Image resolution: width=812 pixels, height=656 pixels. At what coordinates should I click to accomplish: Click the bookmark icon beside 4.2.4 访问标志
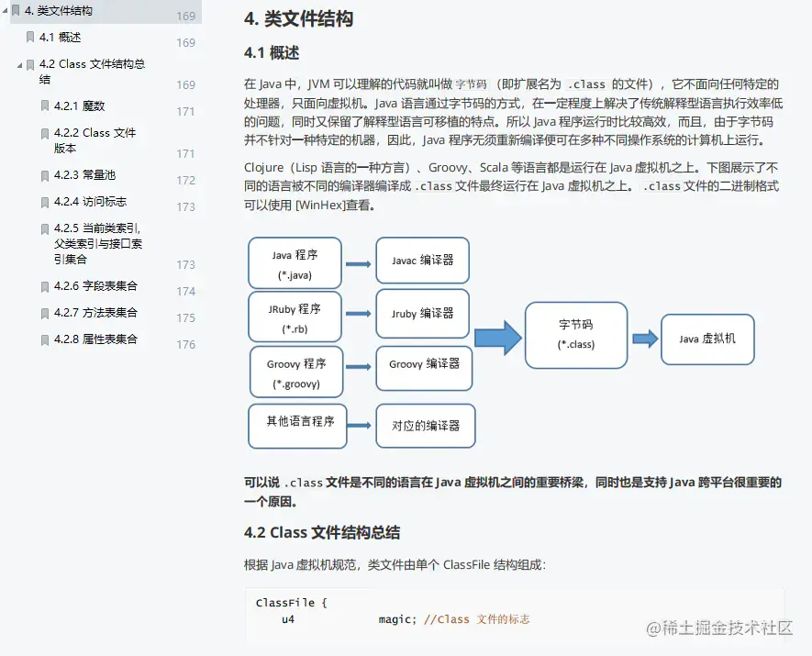(44, 202)
